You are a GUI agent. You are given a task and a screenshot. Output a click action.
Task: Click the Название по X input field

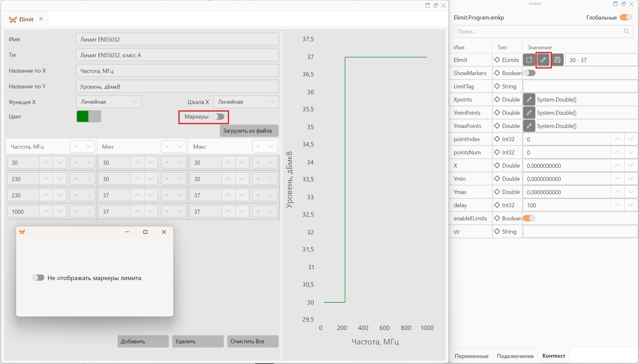177,71
